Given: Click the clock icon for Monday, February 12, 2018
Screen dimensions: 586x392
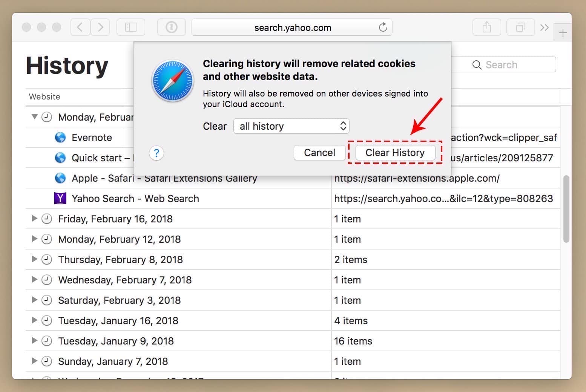Looking at the screenshot, I should pyautogui.click(x=47, y=239).
